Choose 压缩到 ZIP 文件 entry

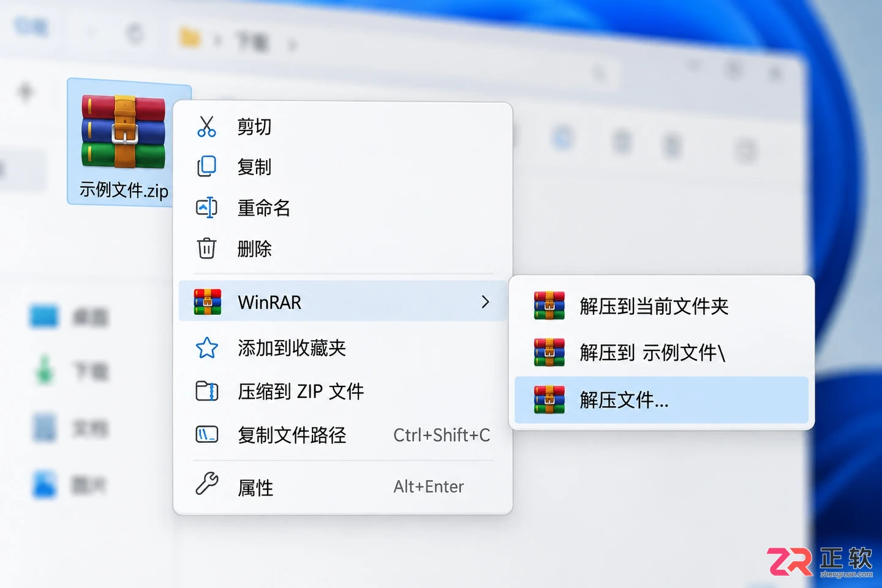[x=343, y=391]
